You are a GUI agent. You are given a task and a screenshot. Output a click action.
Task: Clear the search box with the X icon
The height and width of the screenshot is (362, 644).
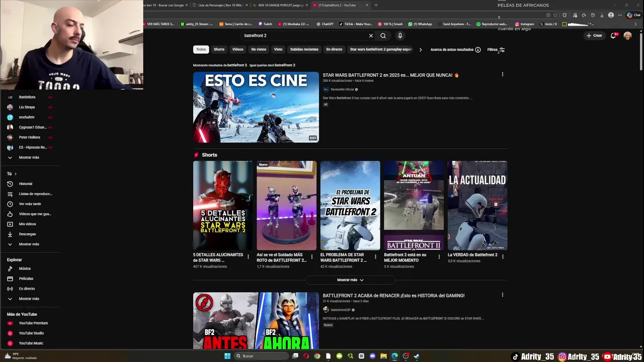click(x=371, y=36)
